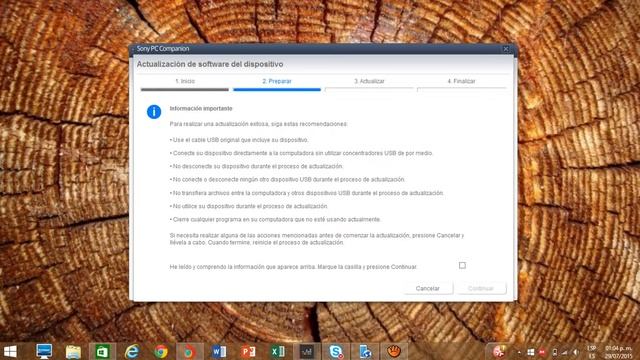Click 'Conecte su dispositivo directamente' recommendation text
The height and width of the screenshot is (360, 640).
pos(302,153)
